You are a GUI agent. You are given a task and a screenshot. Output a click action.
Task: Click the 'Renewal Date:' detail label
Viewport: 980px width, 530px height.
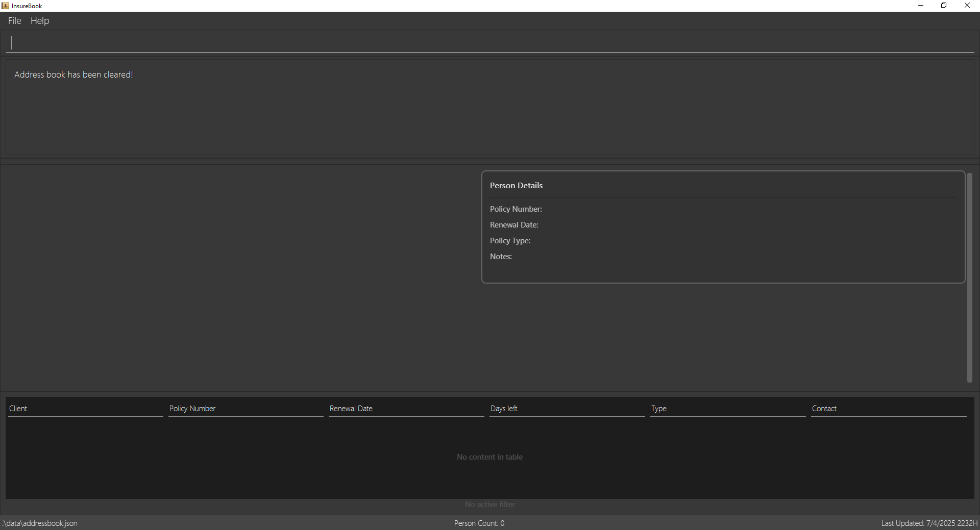[x=514, y=225]
